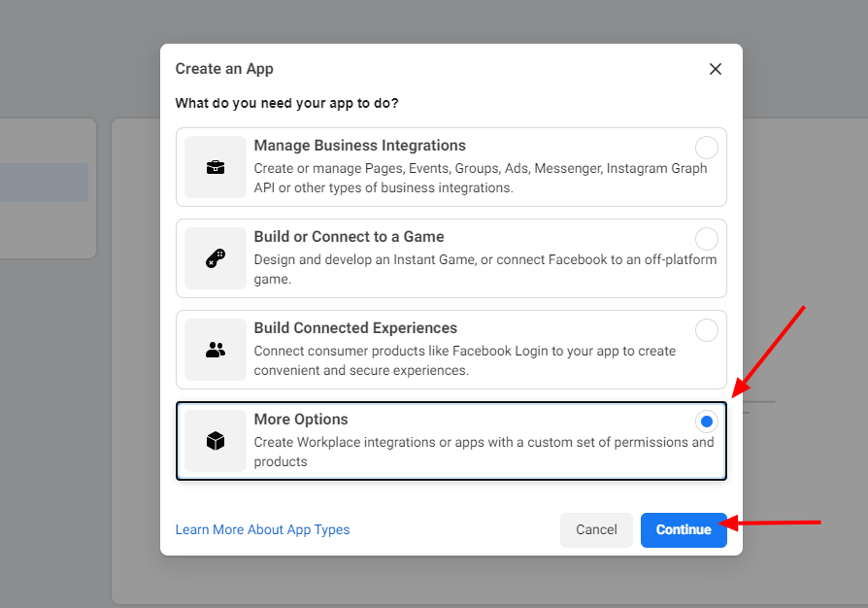Click the description 'Design and develop an Instant Game'
868x608 pixels.
click(x=485, y=270)
